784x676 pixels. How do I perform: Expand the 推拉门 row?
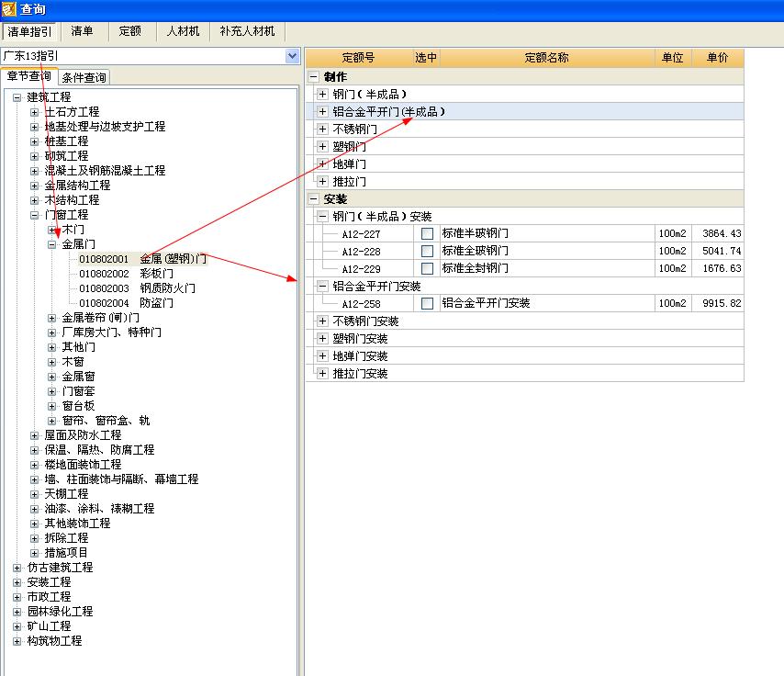[322, 182]
